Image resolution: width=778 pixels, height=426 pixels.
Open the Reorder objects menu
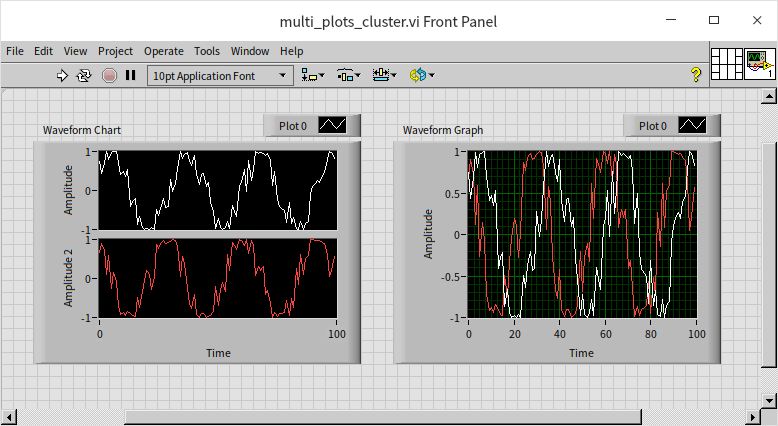[x=419, y=75]
